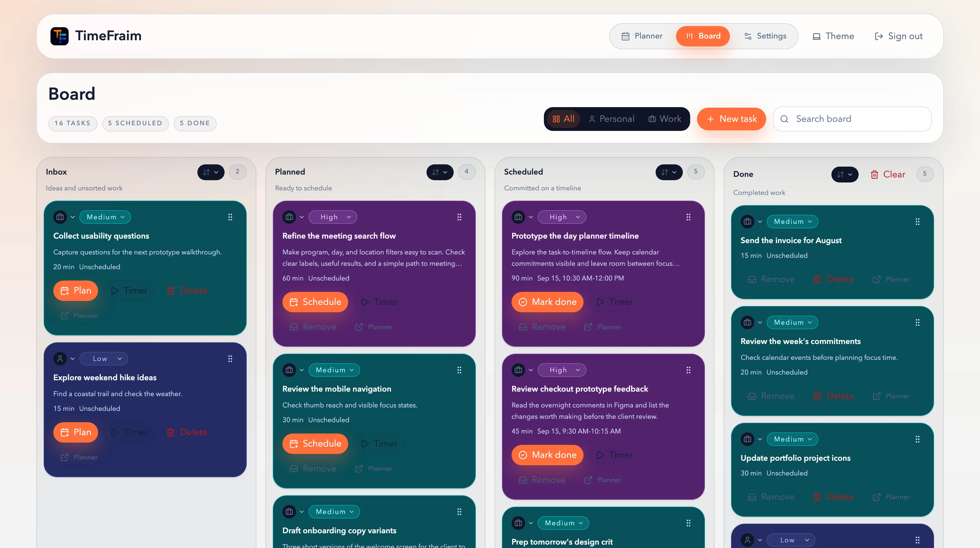Image resolution: width=980 pixels, height=548 pixels.
Task: Filter board by Personal tasks
Action: click(x=611, y=119)
